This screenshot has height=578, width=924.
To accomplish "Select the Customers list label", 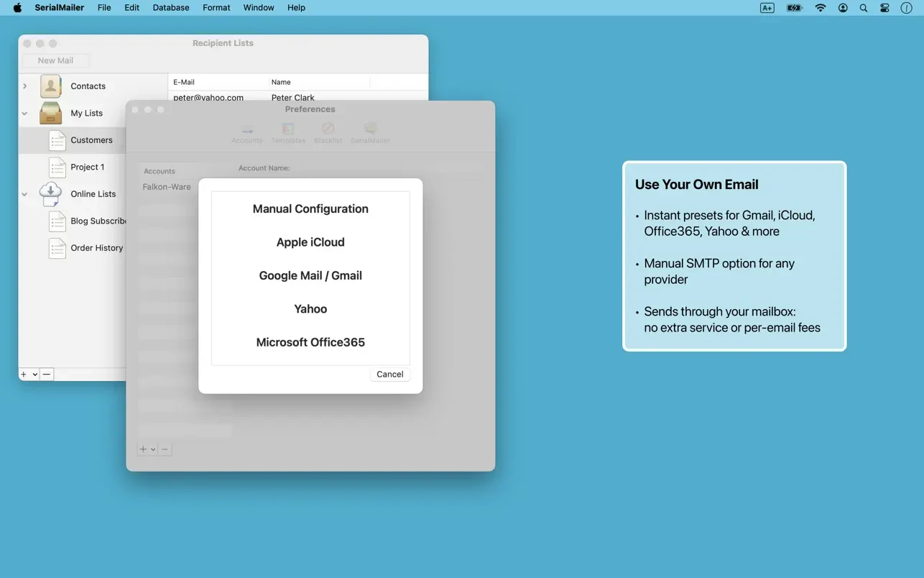I will (x=91, y=140).
